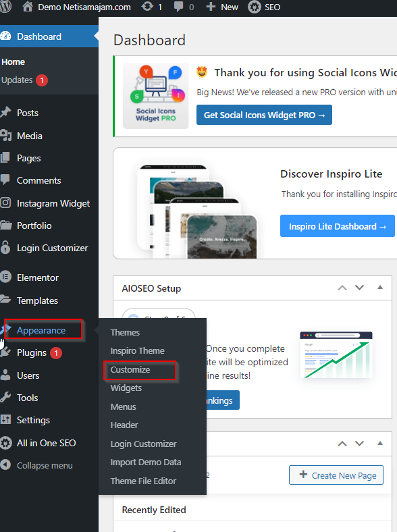Click down chevron above Create New Page
397x532 pixels.
tap(359, 444)
